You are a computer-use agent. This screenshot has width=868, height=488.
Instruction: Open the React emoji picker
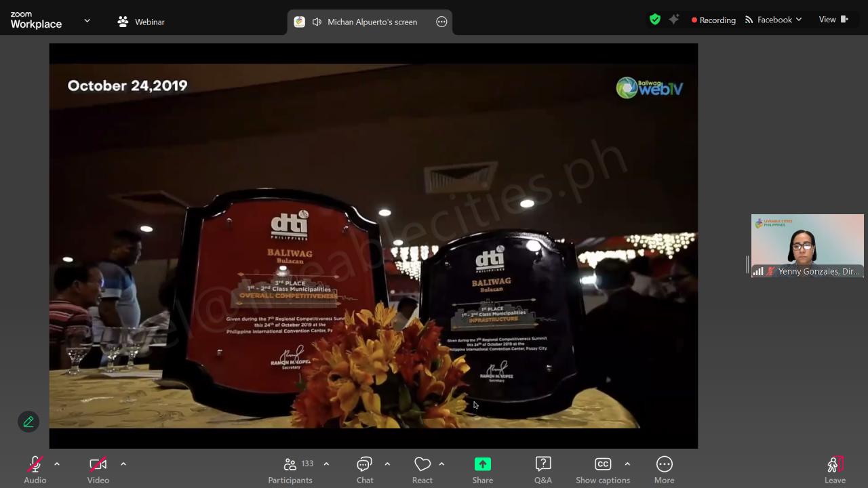(422, 470)
